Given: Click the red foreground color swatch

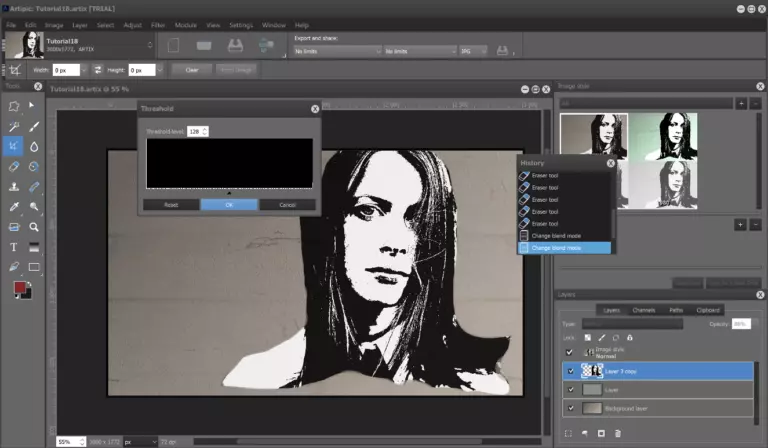Looking at the screenshot, I should pos(19,288).
